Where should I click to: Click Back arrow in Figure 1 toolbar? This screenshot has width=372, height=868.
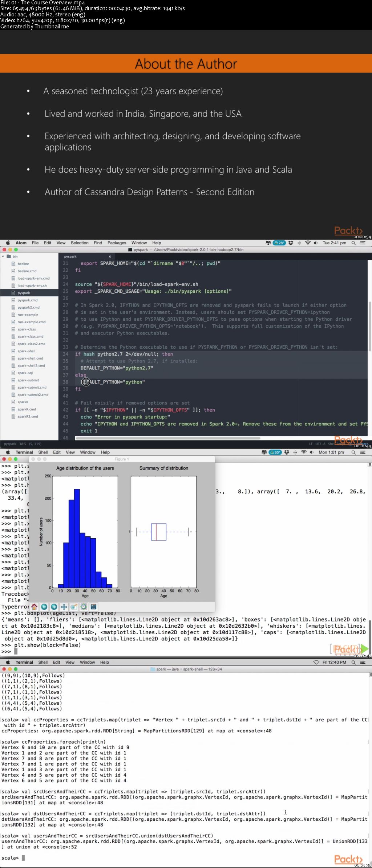coord(44,607)
